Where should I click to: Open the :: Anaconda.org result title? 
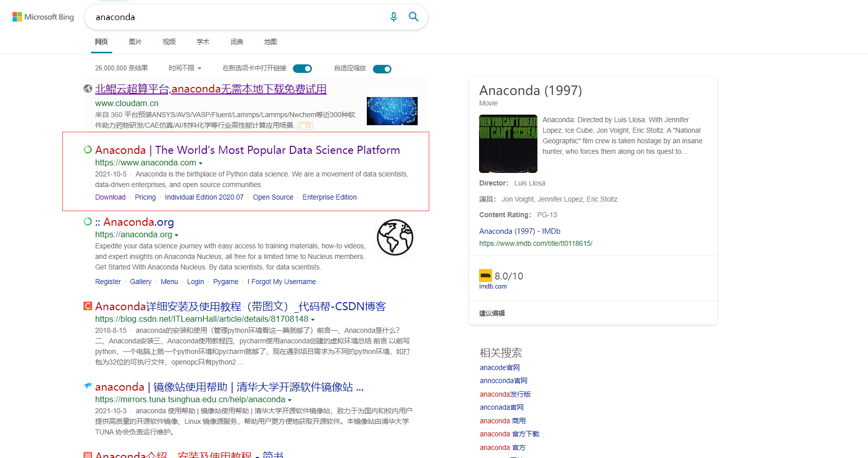point(134,222)
